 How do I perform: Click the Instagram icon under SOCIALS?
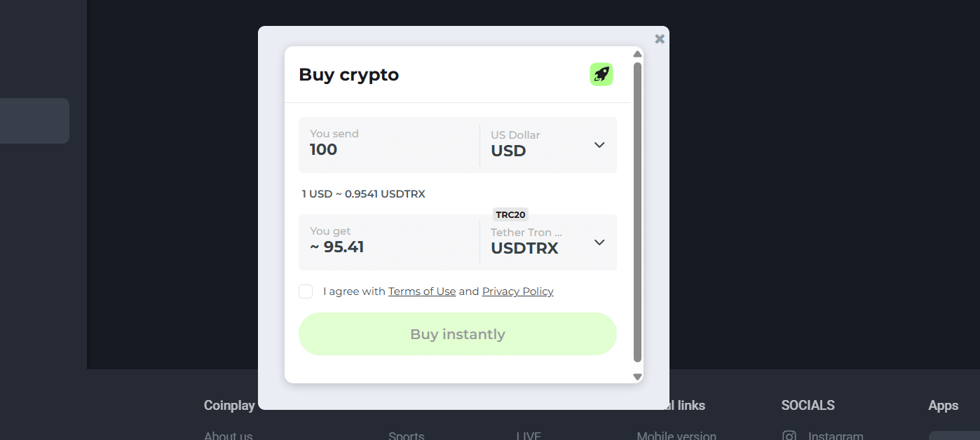tap(789, 434)
